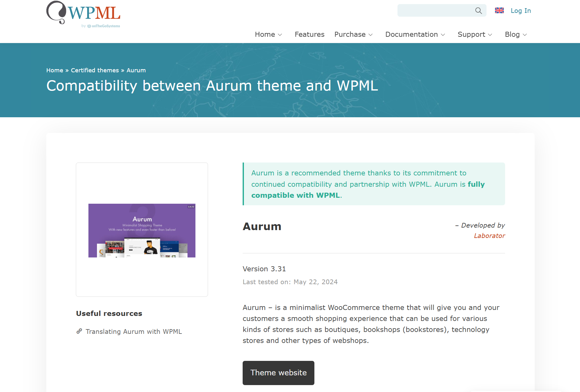
Task: Open Translating Aurum with WPML link
Action: [134, 332]
